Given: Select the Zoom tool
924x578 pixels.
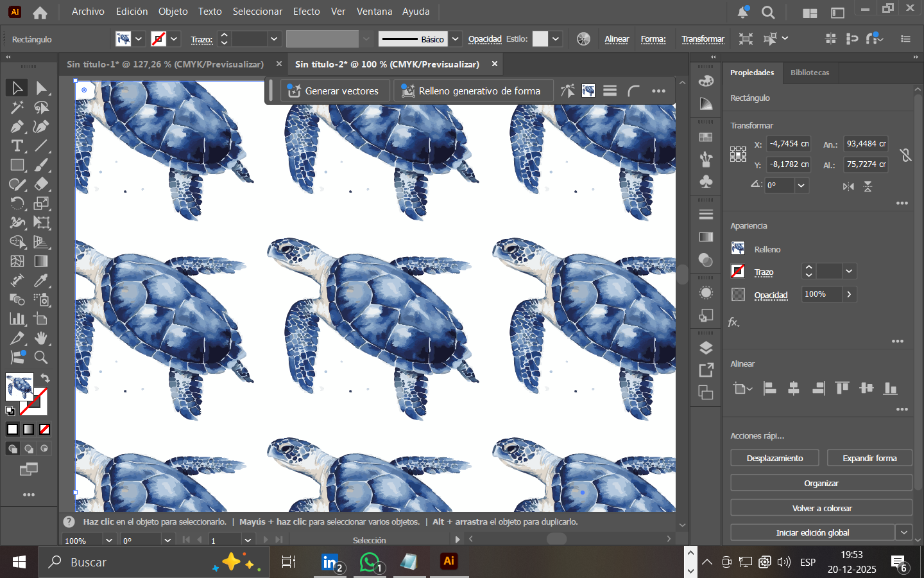Looking at the screenshot, I should [x=42, y=358].
